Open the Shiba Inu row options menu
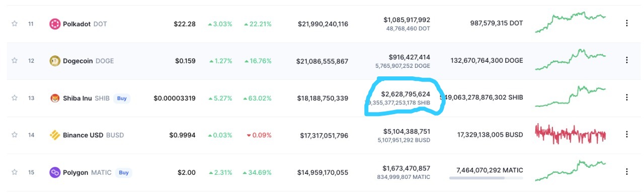This screenshot has width=644, height=196. click(627, 97)
